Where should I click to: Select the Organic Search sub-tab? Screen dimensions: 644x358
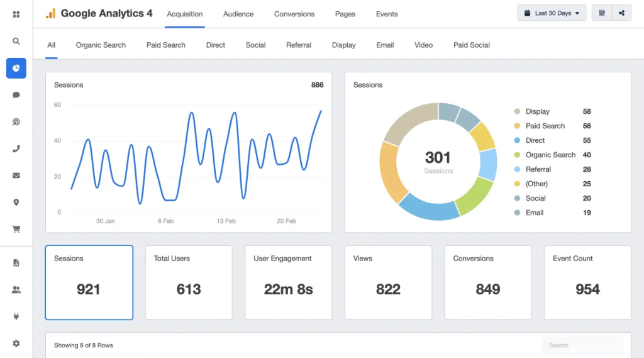coord(101,45)
